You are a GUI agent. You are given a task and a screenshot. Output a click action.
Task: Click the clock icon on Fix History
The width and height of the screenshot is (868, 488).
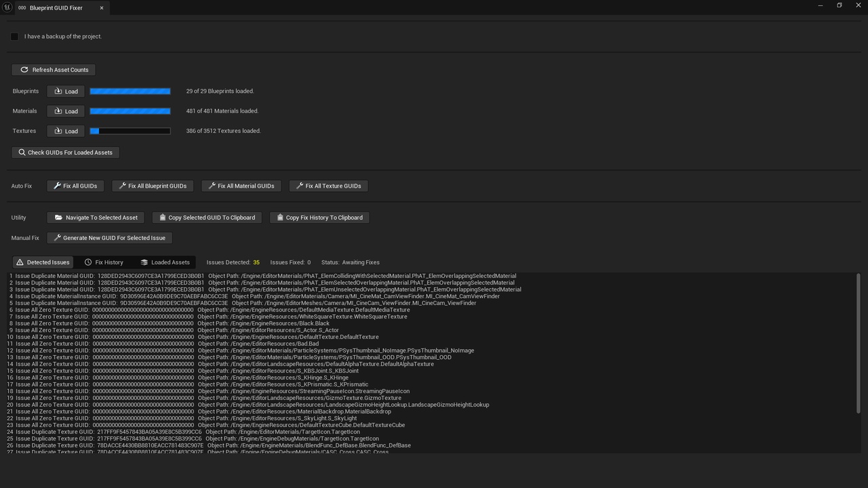(x=88, y=262)
